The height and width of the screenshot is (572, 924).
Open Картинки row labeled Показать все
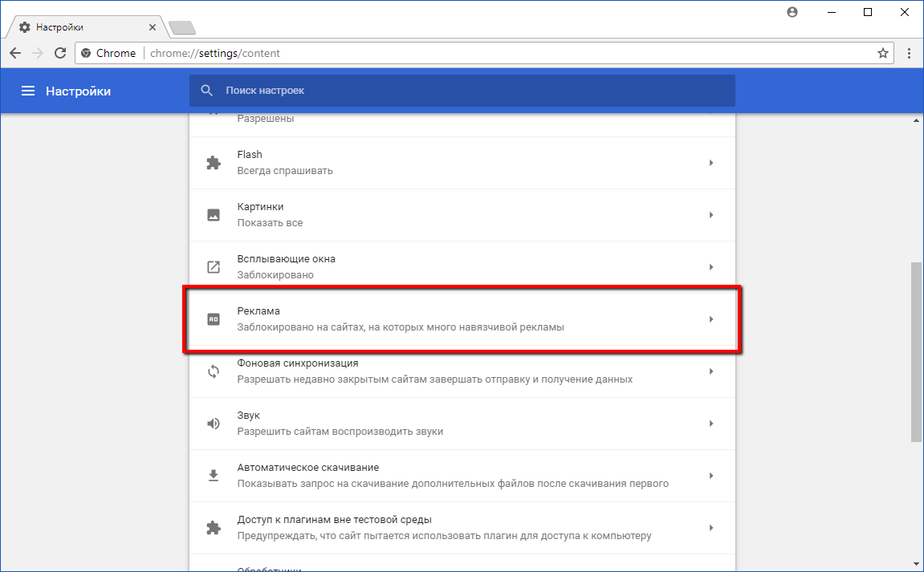[462, 215]
